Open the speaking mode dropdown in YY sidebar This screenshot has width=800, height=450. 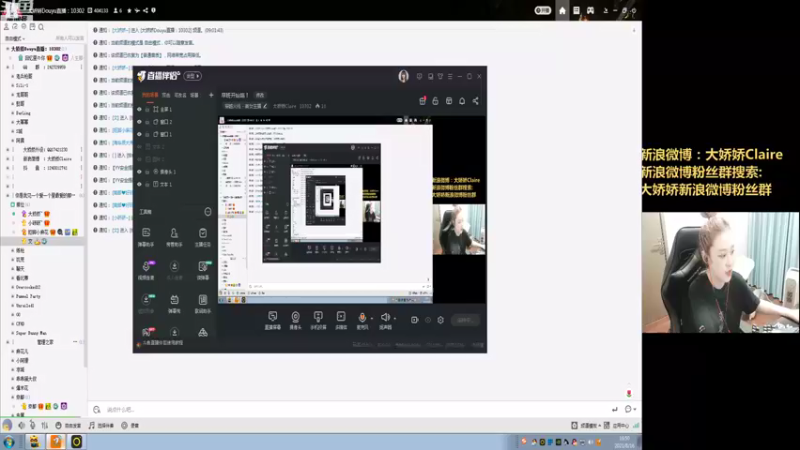coord(15,39)
